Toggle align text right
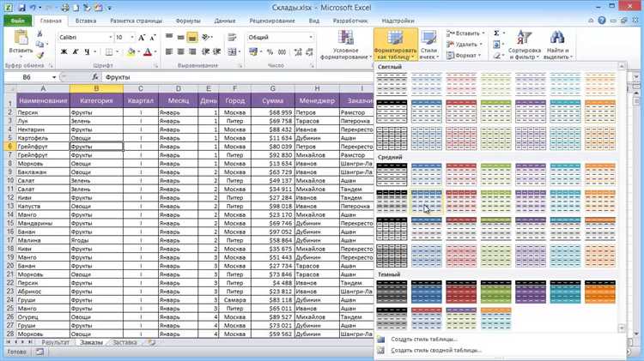The image size is (644, 361). coord(191,51)
